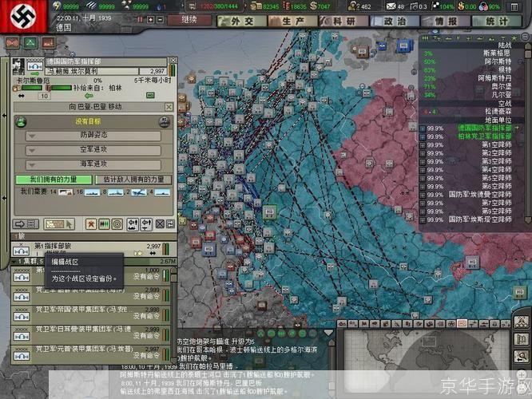Screen dimensions: 532x399
Task: Open the 外交 (Diplomacy) tab
Action: click(x=242, y=22)
